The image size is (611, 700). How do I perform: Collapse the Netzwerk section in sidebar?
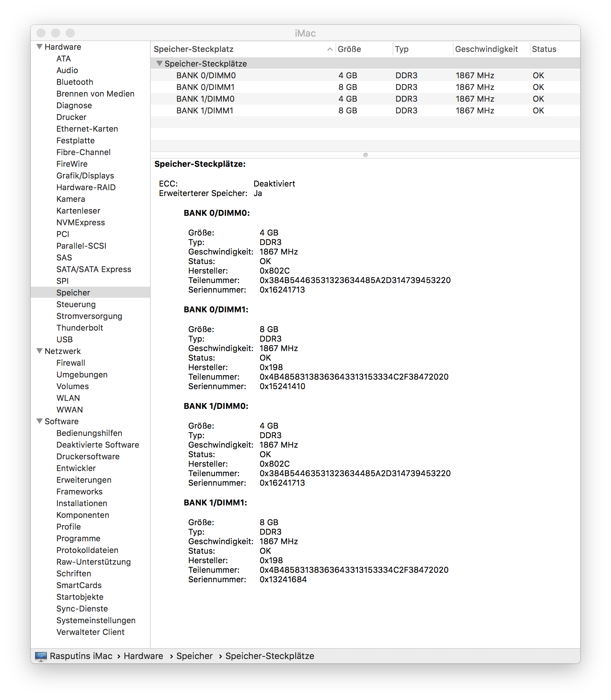pos(40,351)
